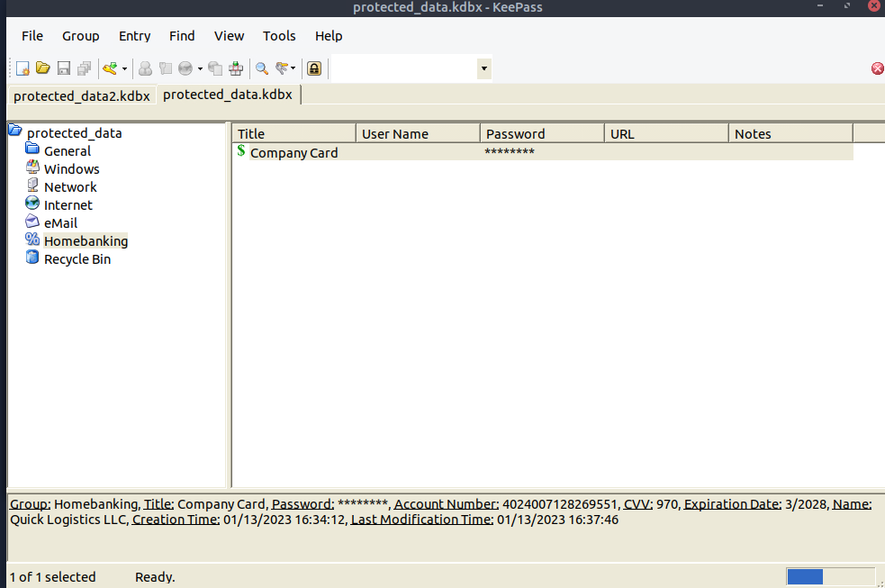Save all open databases
The height and width of the screenshot is (588, 885).
pos(84,68)
